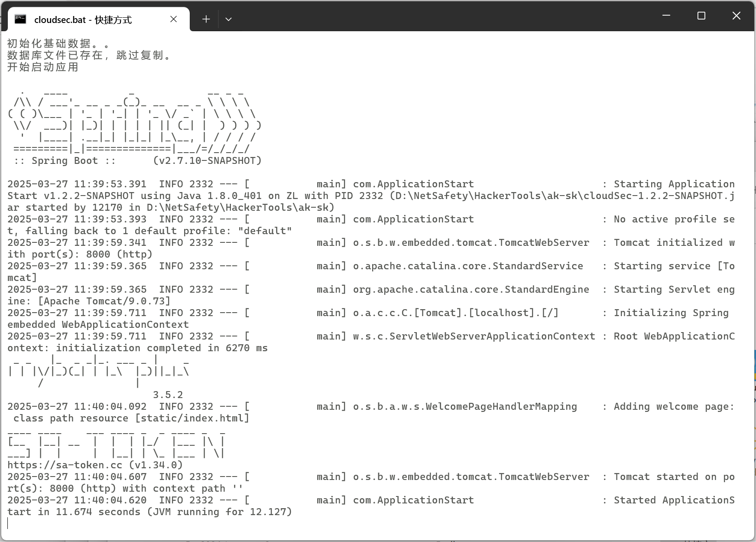Click the text 'org.apache.catalina.core.StandardEngine'

(471, 290)
